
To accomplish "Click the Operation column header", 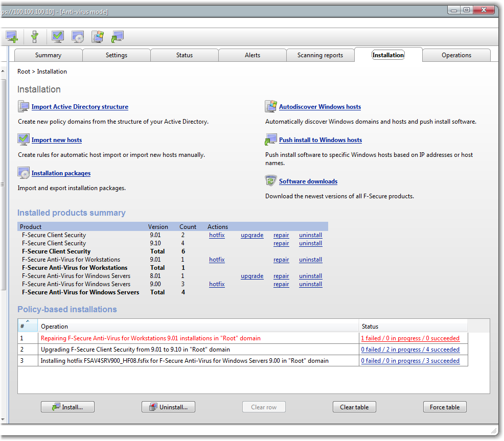I will tap(198, 326).
